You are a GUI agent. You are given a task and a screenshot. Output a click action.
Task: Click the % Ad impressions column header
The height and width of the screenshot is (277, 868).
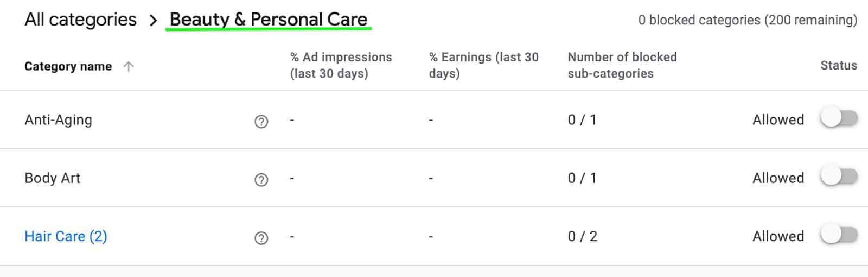[x=341, y=65]
